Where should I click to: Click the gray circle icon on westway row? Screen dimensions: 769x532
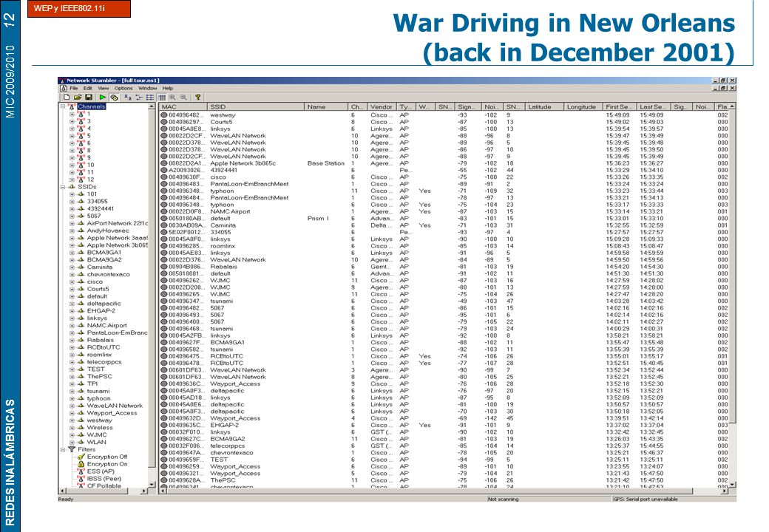click(164, 115)
